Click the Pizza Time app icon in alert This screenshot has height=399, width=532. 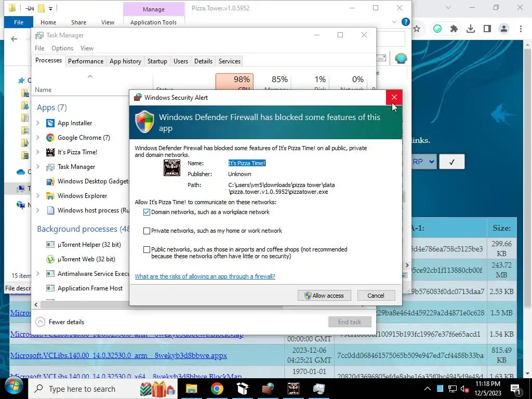172,168
